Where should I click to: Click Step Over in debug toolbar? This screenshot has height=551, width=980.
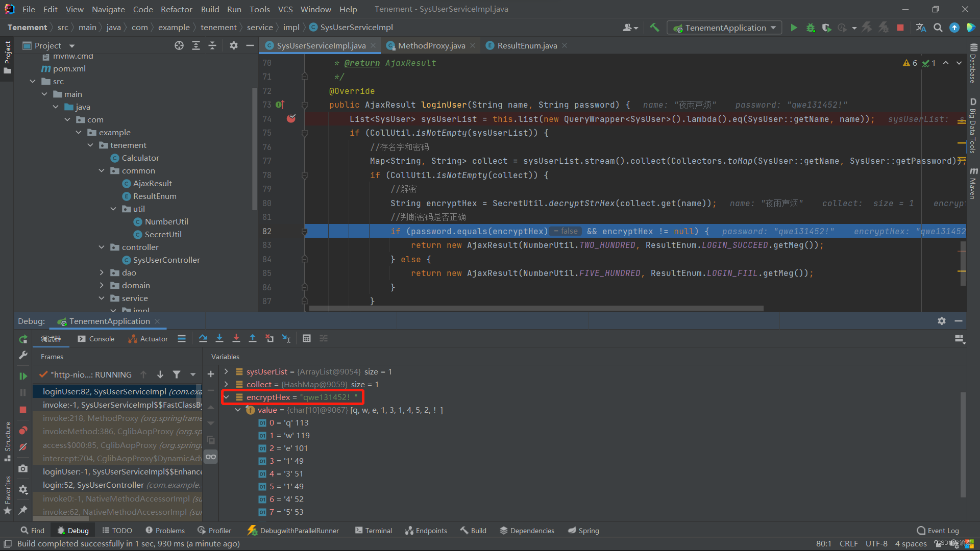coord(203,338)
